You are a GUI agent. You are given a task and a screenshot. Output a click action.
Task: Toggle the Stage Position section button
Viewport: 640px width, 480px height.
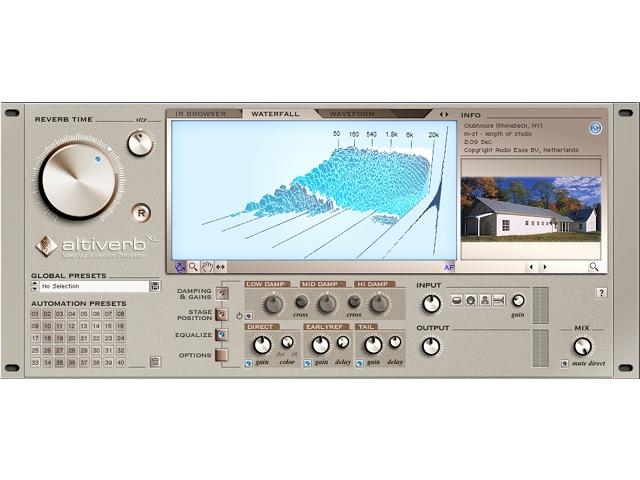point(222,314)
